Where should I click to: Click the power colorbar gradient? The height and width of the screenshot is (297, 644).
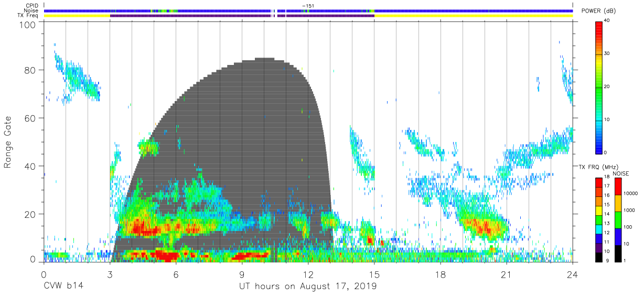(599, 87)
